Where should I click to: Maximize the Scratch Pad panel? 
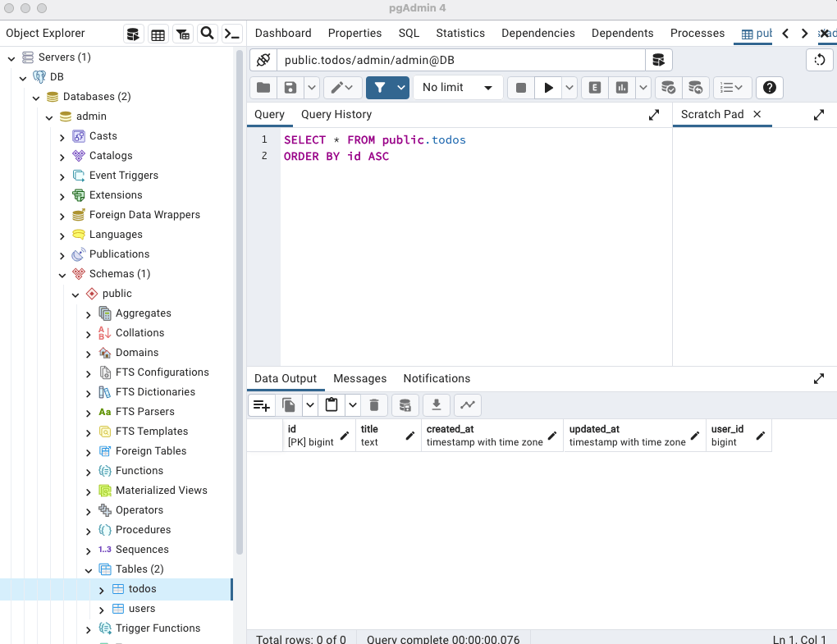tap(819, 115)
